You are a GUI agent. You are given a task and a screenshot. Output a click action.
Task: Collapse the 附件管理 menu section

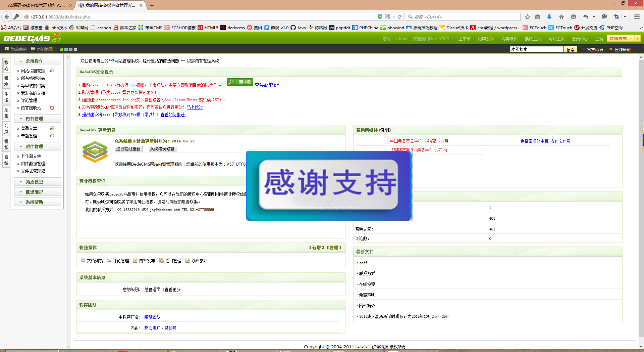[x=38, y=146]
